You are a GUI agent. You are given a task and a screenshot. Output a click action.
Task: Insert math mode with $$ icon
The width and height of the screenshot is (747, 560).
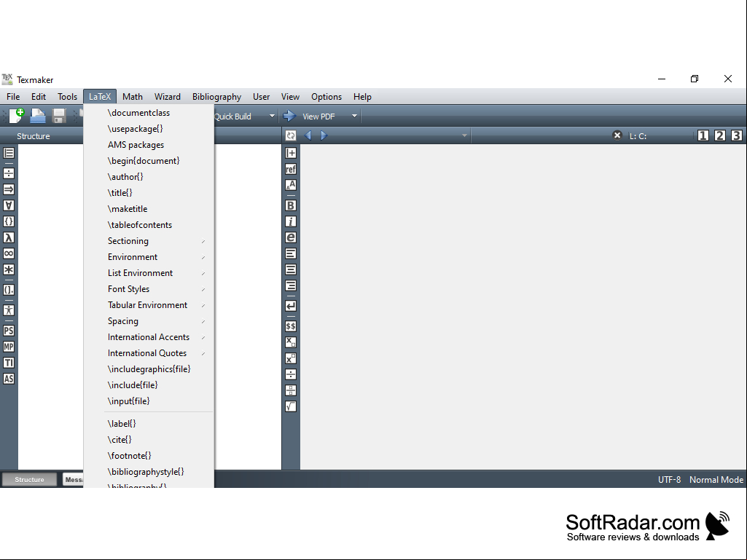click(x=291, y=326)
